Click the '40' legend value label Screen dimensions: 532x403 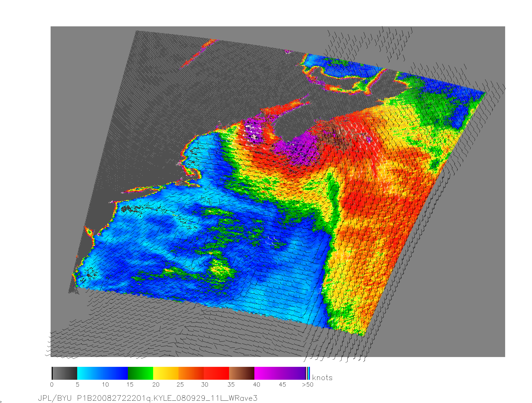pos(256,384)
